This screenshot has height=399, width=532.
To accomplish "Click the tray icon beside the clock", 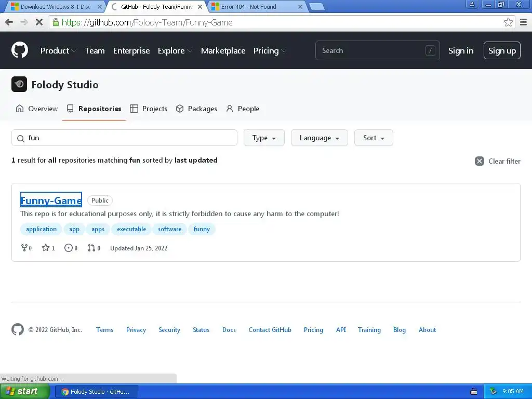I will pyautogui.click(x=493, y=392).
